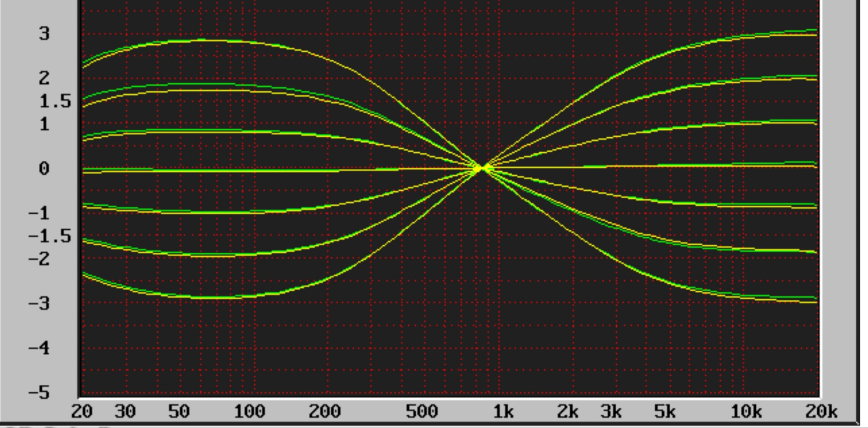The image size is (868, 428).
Task: Select the 200 frequency axis label
Action: point(324,411)
